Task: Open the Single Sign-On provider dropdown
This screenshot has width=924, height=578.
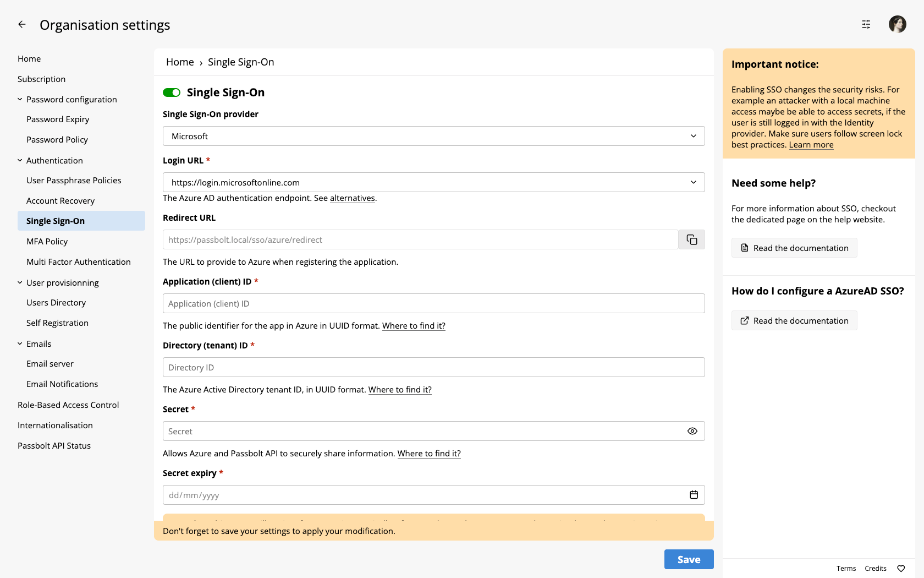Action: [x=433, y=136]
